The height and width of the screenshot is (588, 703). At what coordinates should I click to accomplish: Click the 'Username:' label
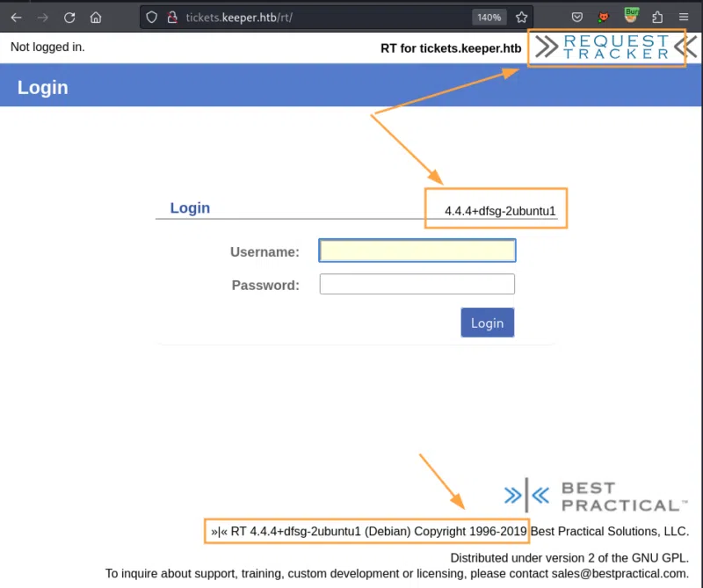(265, 252)
